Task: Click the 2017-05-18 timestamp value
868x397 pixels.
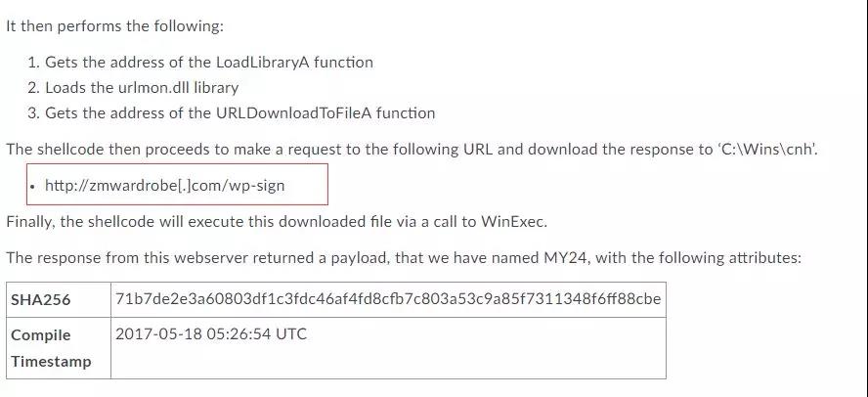Action: tap(211, 333)
